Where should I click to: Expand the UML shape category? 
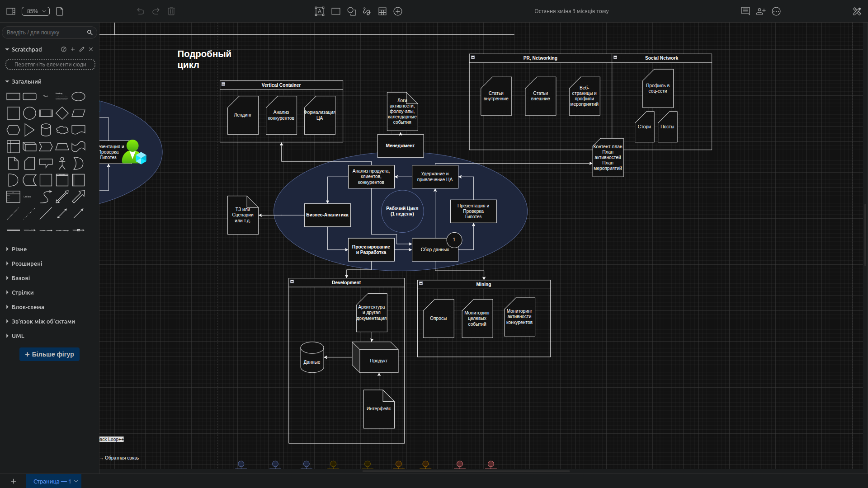click(18, 336)
